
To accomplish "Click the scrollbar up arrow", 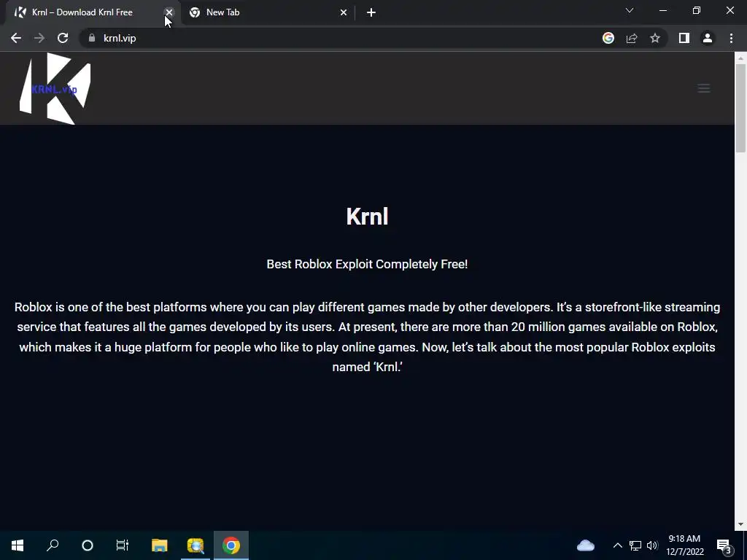I will (x=740, y=58).
